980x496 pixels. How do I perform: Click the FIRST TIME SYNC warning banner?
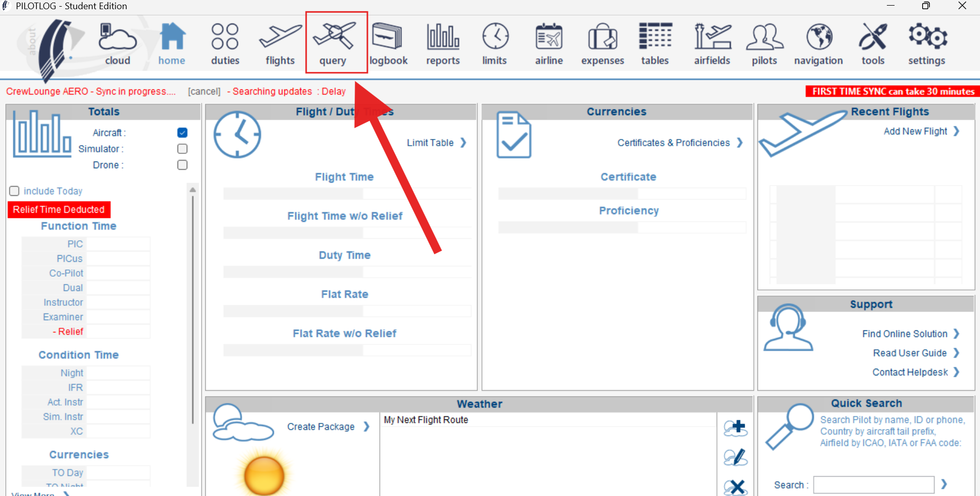[x=893, y=92]
